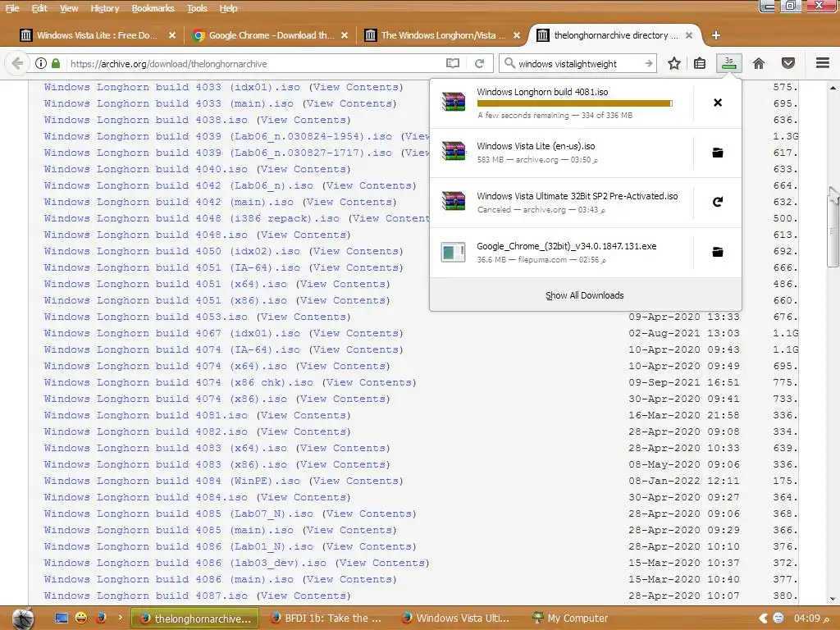
Task: Click the scrollbar up arrow
Action: point(833,87)
